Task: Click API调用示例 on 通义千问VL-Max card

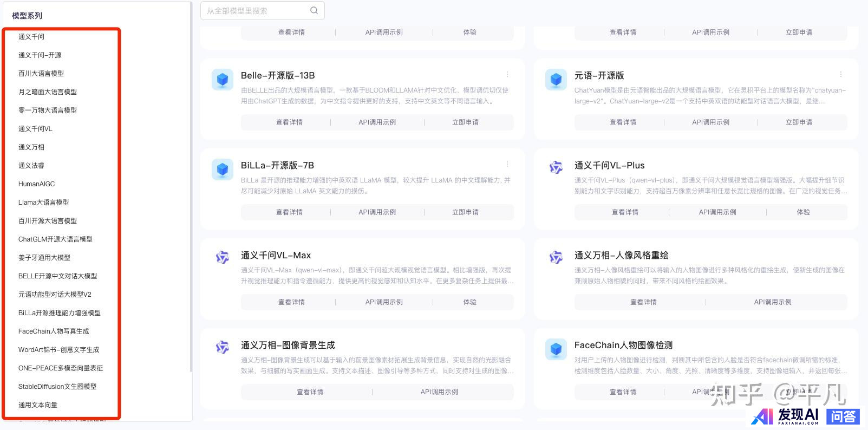Action: [384, 302]
